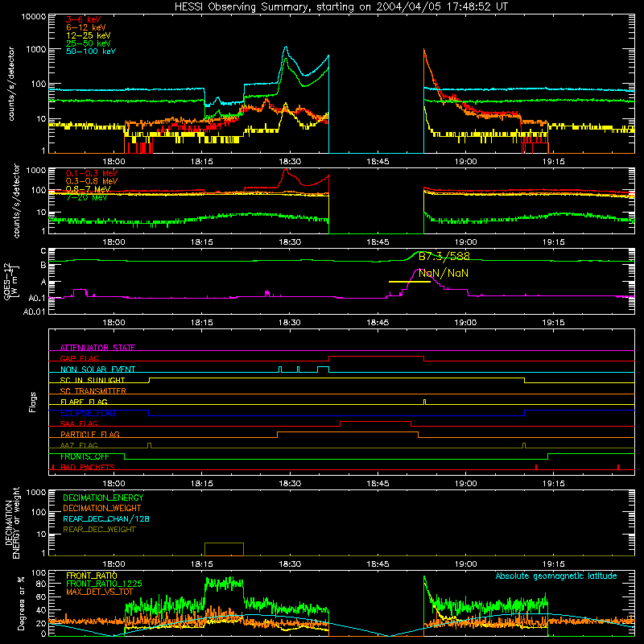Click the A0.1 tick label on GOES axis
Viewport: 644px width, 644px height.
coord(37,298)
